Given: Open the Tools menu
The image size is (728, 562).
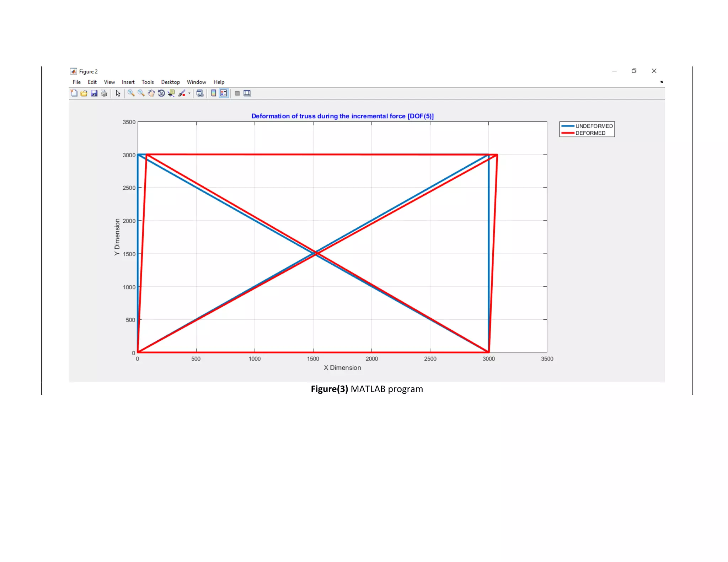Looking at the screenshot, I should [148, 82].
